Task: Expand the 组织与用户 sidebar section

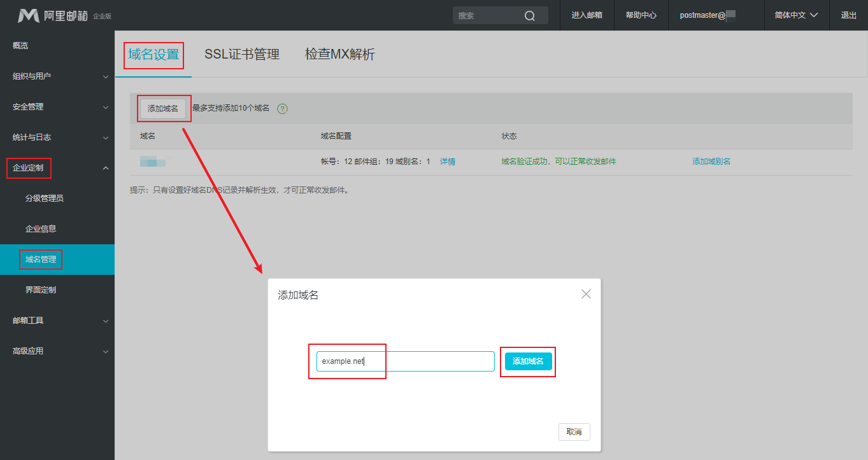Action: click(x=57, y=76)
